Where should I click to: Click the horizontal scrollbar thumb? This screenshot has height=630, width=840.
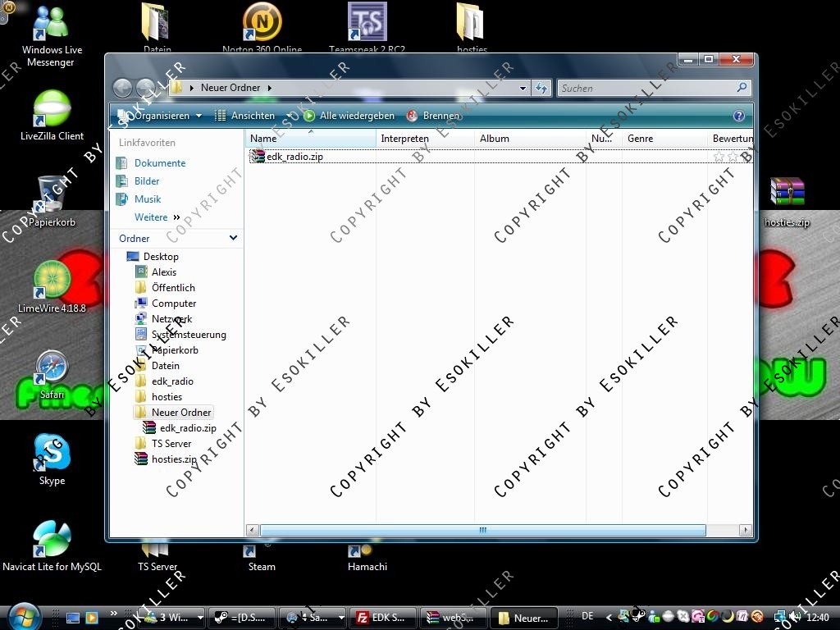pyautogui.click(x=482, y=531)
